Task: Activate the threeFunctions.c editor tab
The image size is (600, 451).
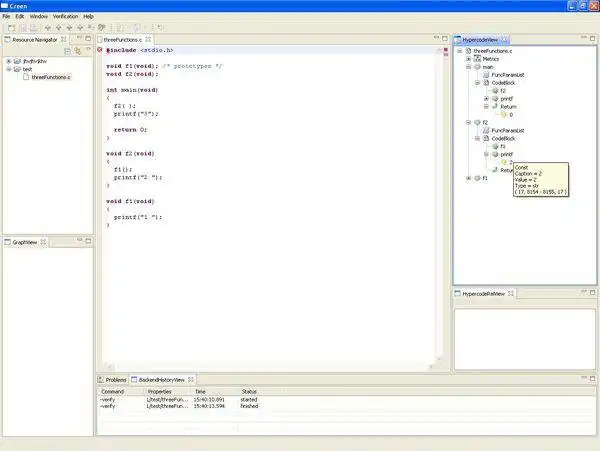Action: point(122,40)
